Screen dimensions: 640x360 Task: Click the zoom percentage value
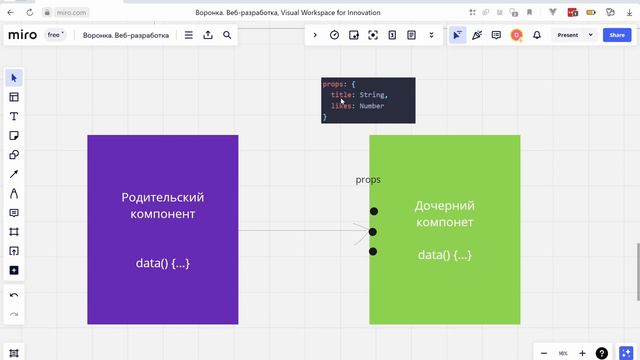click(x=563, y=353)
